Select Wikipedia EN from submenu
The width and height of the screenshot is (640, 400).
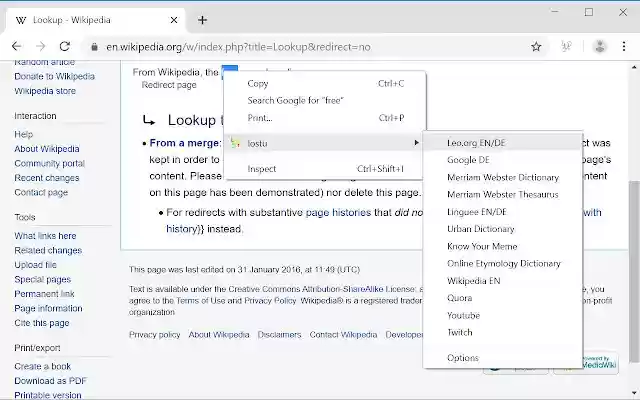[503, 281]
